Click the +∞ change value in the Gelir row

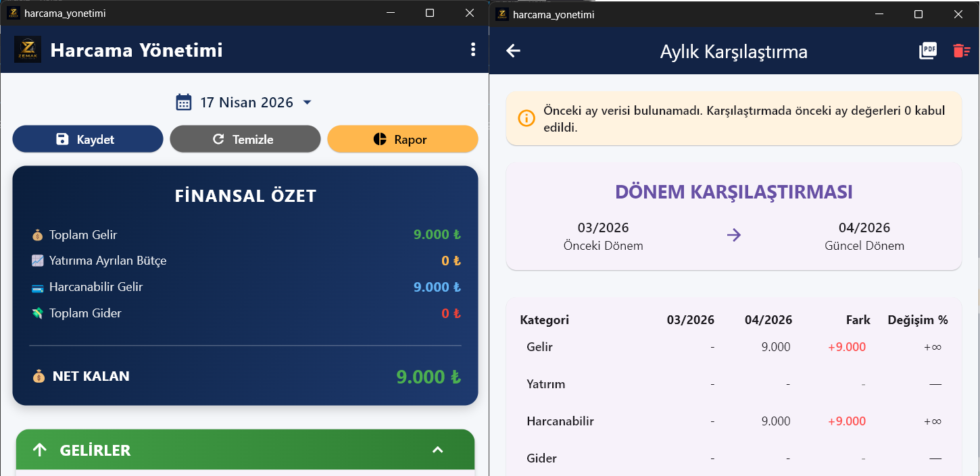933,347
